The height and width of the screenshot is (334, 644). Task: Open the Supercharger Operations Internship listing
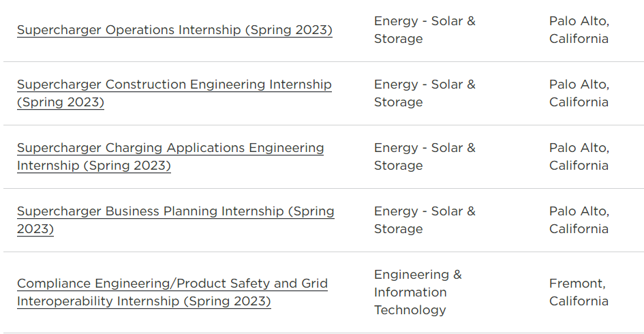(174, 30)
